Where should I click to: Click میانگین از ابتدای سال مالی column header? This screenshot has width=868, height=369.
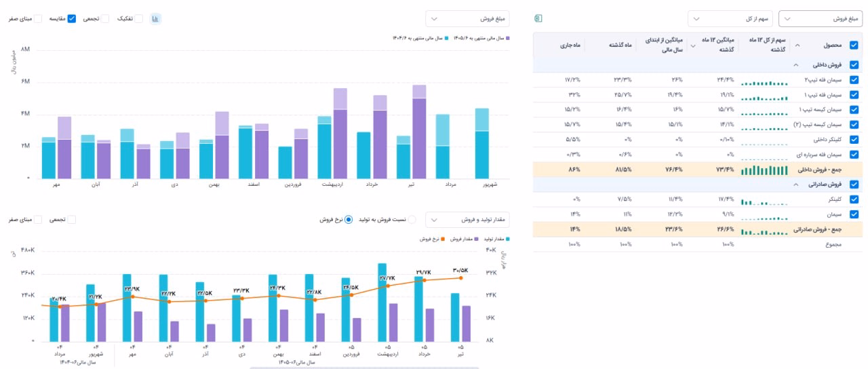(663, 45)
